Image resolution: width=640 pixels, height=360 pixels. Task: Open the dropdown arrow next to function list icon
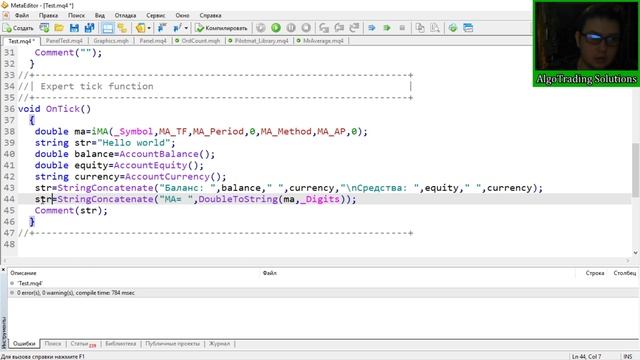[186, 28]
